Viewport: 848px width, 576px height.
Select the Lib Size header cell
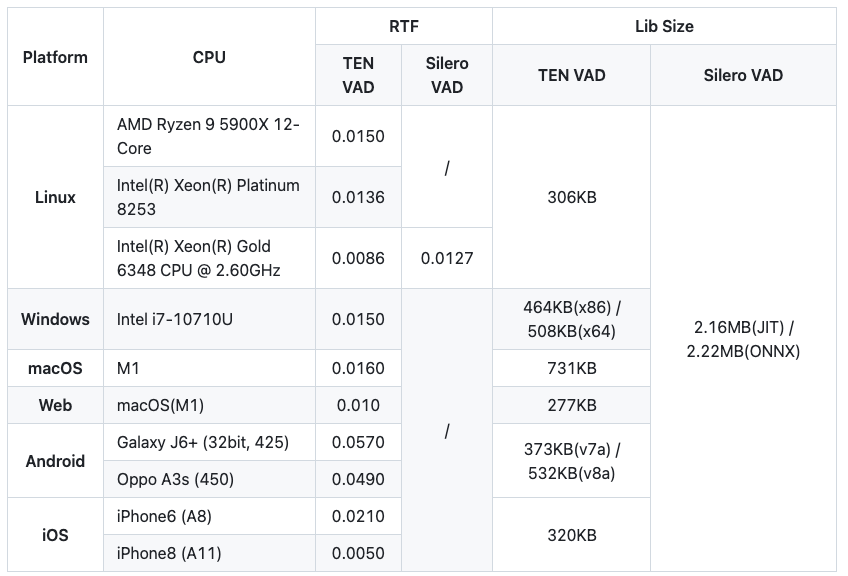pos(663,27)
